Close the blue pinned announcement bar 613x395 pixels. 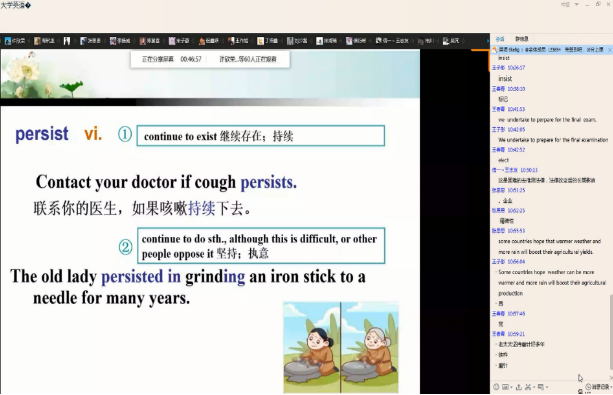[609, 50]
